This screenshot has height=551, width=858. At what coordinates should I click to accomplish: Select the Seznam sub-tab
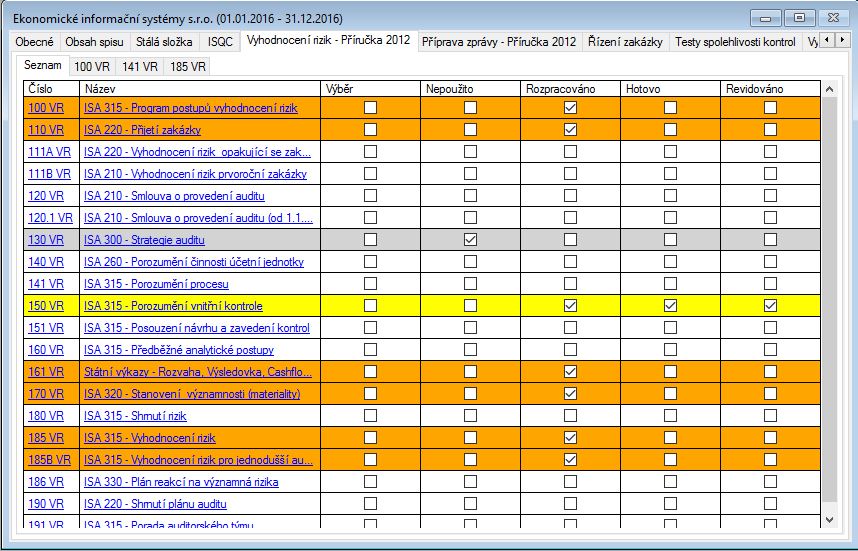coord(43,65)
